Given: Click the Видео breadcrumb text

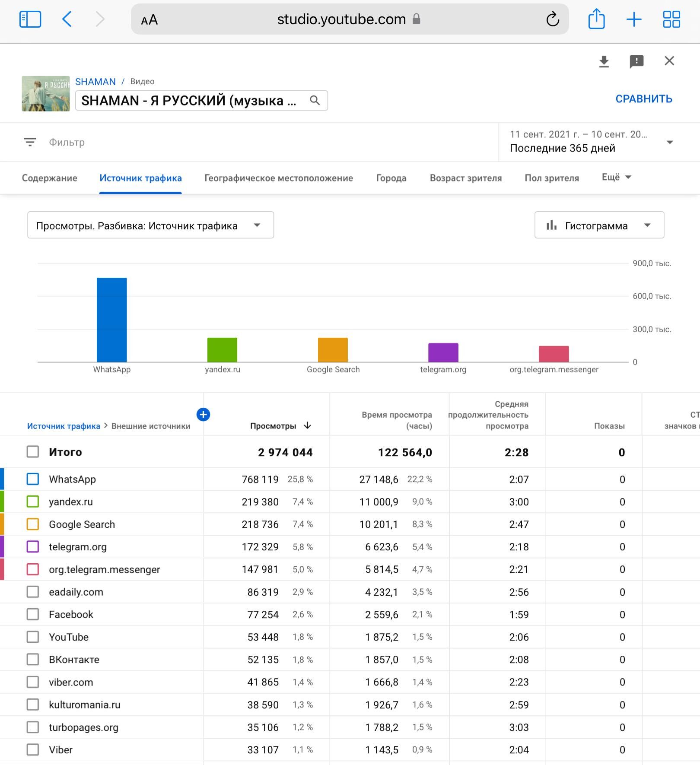Looking at the screenshot, I should (142, 82).
